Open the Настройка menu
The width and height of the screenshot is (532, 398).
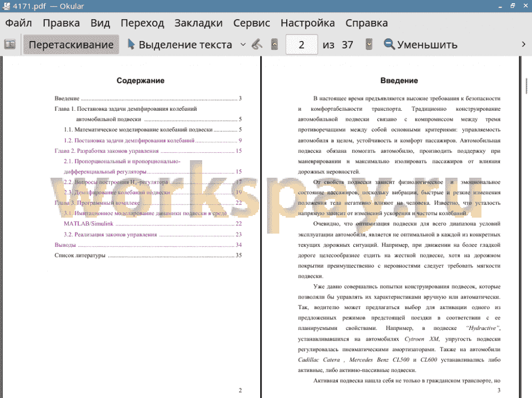pos(307,23)
